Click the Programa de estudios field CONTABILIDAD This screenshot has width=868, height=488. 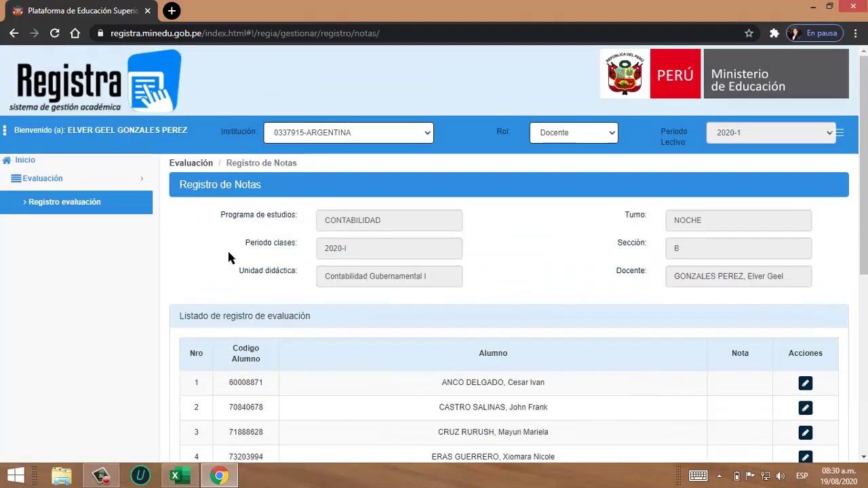tap(389, 220)
